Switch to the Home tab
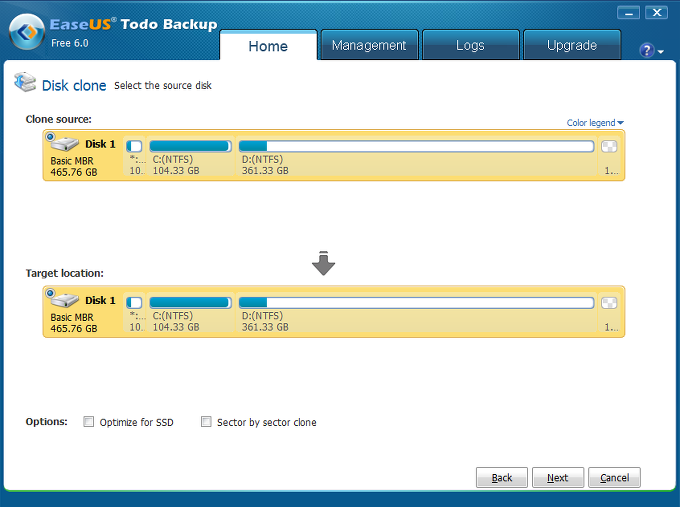The image size is (680, 507). (268, 46)
